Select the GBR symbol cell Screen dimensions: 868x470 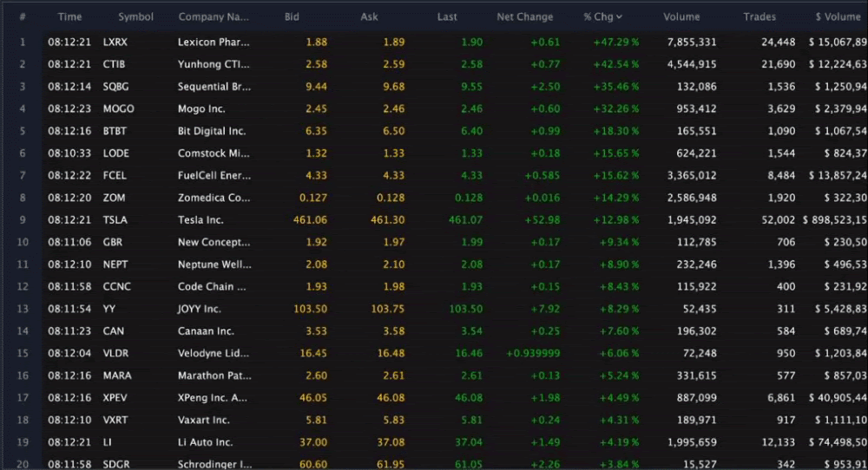(113, 242)
